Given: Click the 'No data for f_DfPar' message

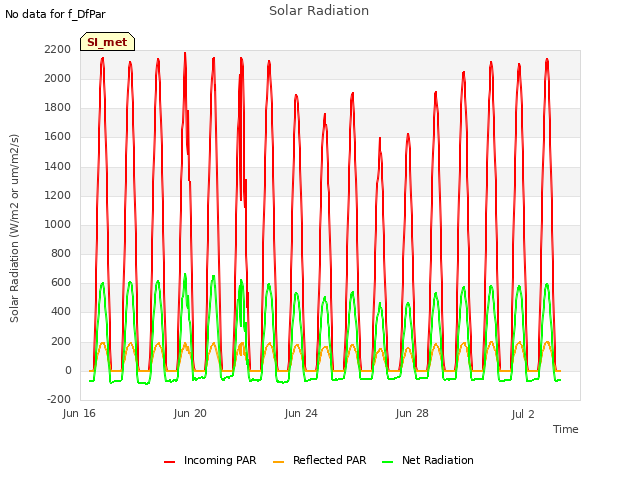Looking at the screenshot, I should [x=55, y=15].
